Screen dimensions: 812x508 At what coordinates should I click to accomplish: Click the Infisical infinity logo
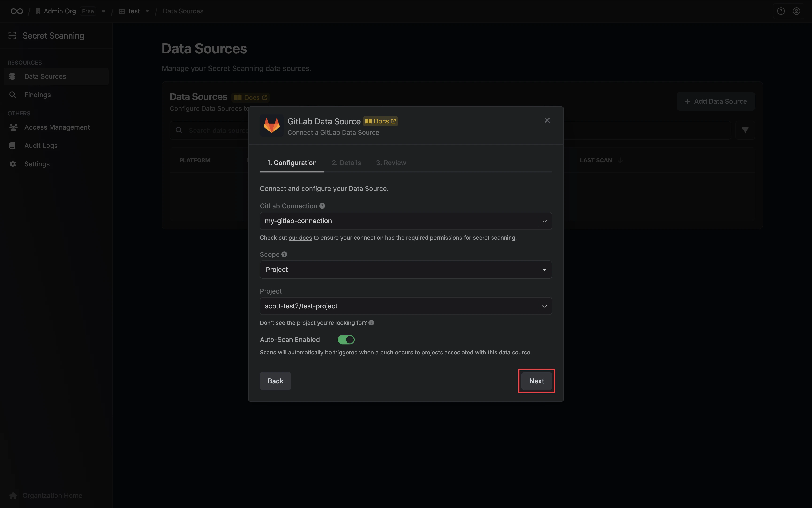point(16,11)
